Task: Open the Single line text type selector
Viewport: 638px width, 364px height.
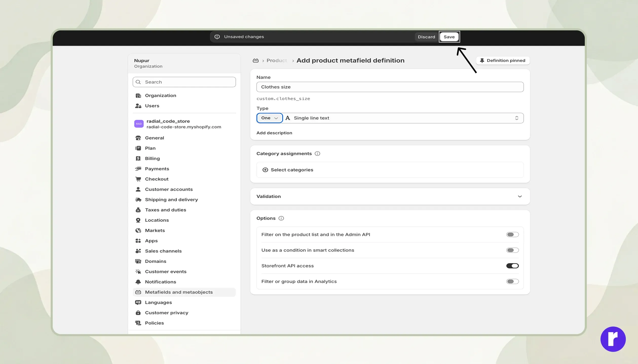Action: (403, 118)
